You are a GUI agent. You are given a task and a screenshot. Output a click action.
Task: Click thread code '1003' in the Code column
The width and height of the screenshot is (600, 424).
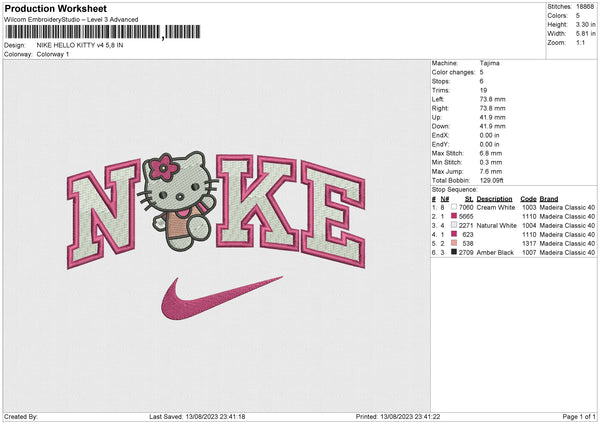coord(529,207)
